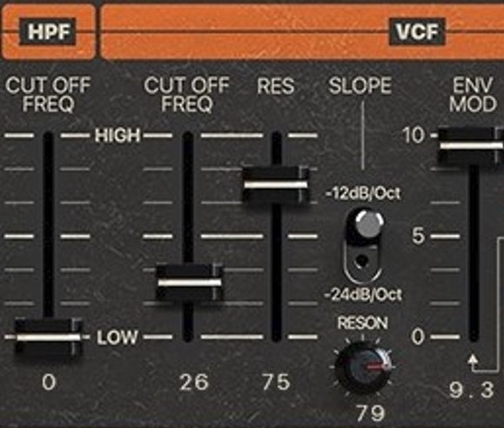Click the SLOPE label
The image size is (504, 428).
360,86
